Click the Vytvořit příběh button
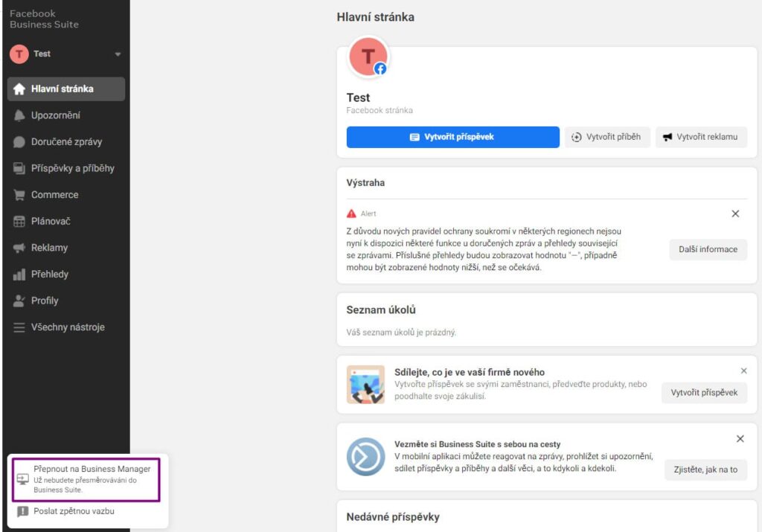 point(606,137)
